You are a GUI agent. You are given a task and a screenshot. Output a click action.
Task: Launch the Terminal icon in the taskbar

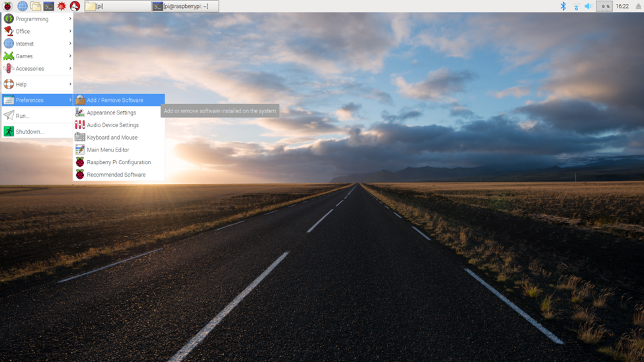[49, 6]
